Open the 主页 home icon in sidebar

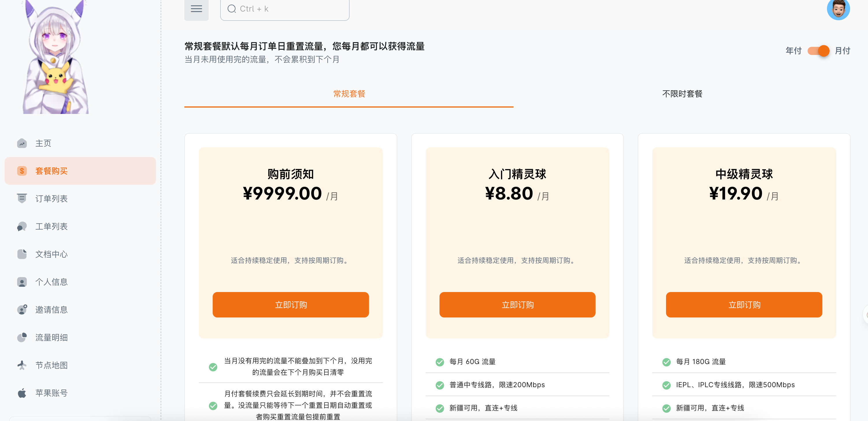(x=22, y=143)
